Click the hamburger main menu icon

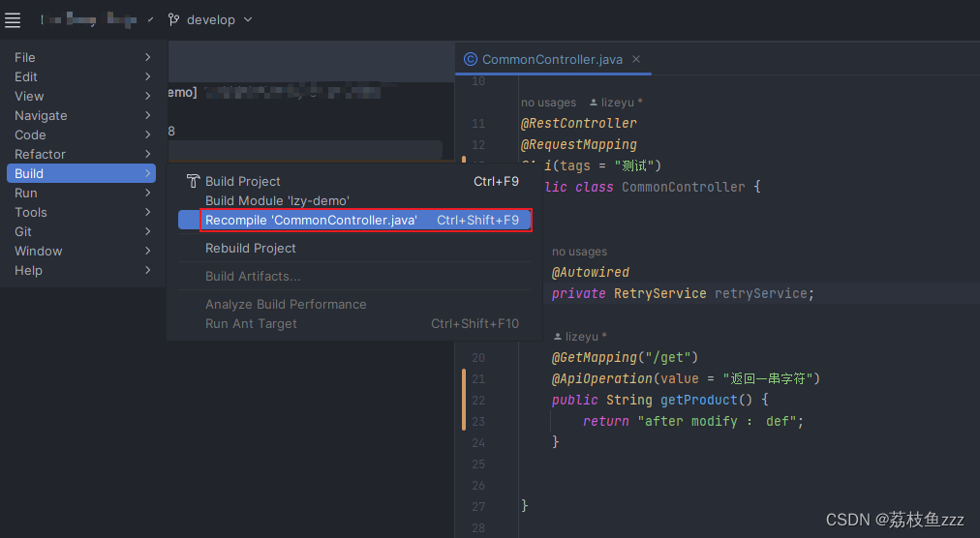click(13, 20)
